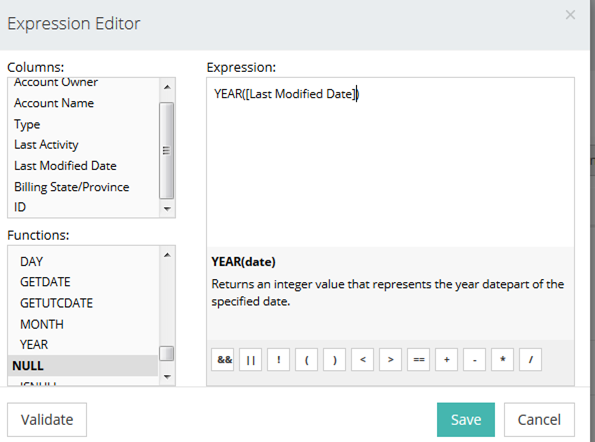The height and width of the screenshot is (442, 595).
Task: Insert the ! NOT operator
Action: [x=279, y=360]
